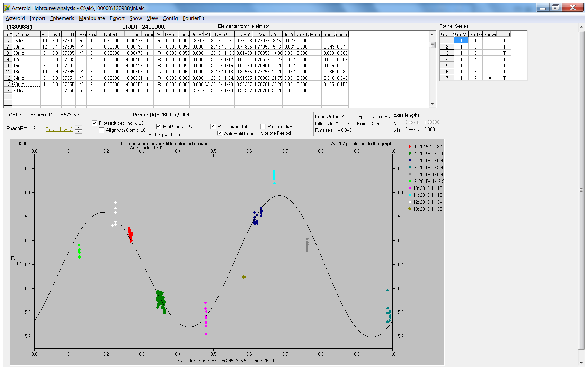Click the Shown X mark in Fourier row 7
Image resolution: width=588 pixels, height=370 pixels.
490,78
